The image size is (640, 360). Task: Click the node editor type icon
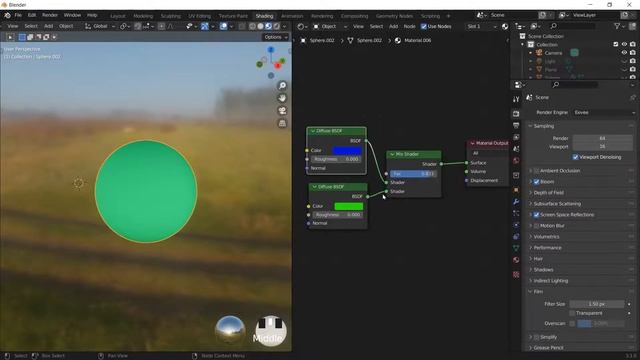301,27
